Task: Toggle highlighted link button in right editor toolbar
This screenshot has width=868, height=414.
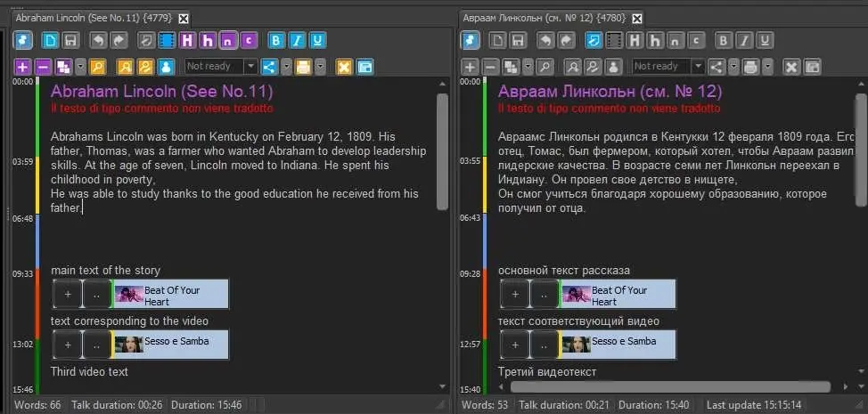Action: tap(593, 40)
